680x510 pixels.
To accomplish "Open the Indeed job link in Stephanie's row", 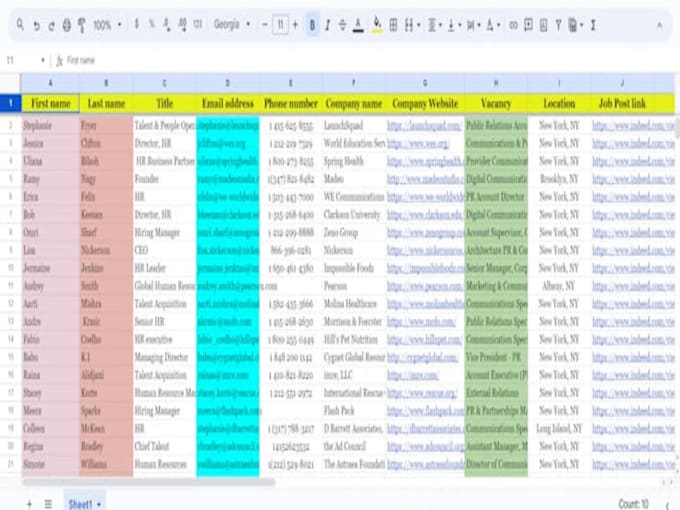I will [x=634, y=125].
